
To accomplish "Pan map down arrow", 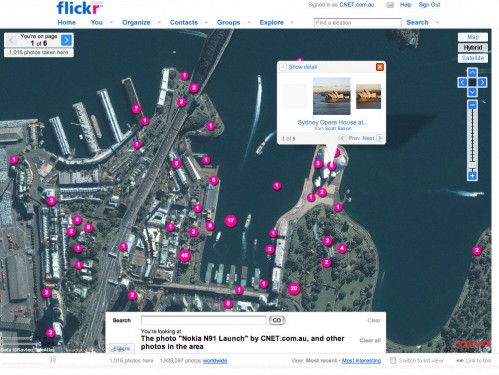I will [x=472, y=92].
